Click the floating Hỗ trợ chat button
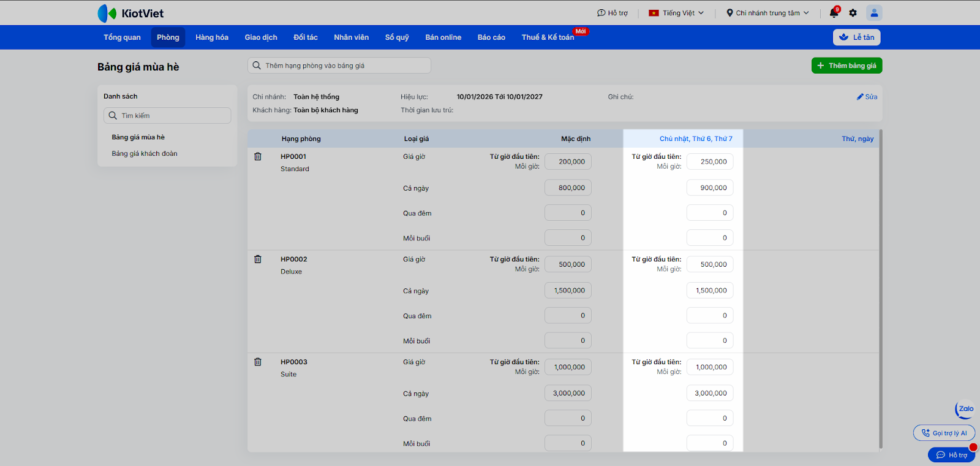The image size is (980, 466). click(951, 455)
